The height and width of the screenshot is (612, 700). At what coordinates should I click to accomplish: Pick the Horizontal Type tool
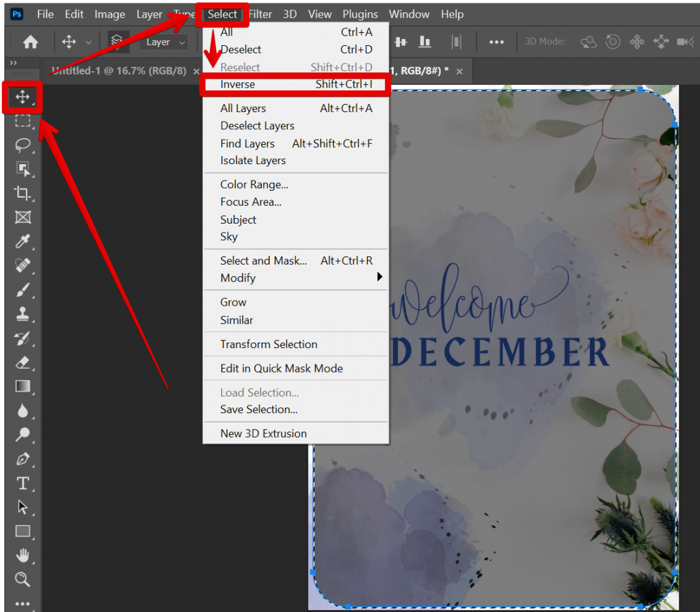tap(23, 483)
